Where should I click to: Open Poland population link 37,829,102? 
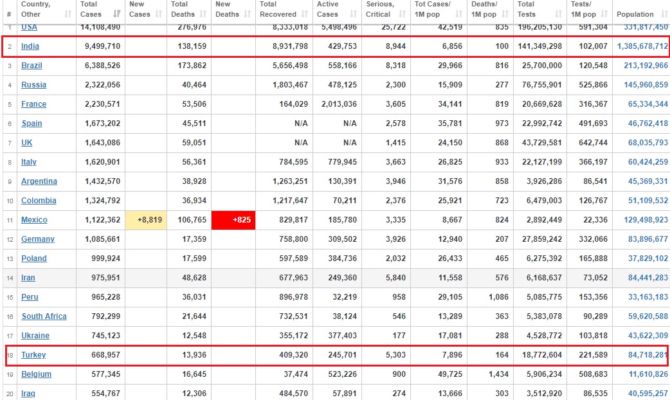[648, 258]
